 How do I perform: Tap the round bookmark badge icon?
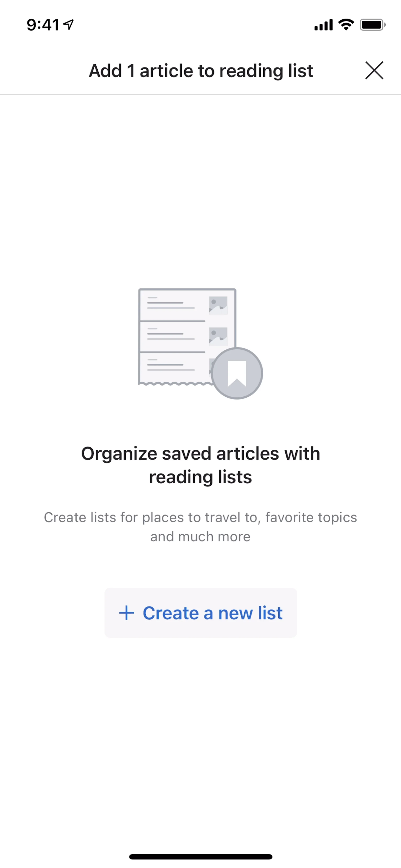237,373
